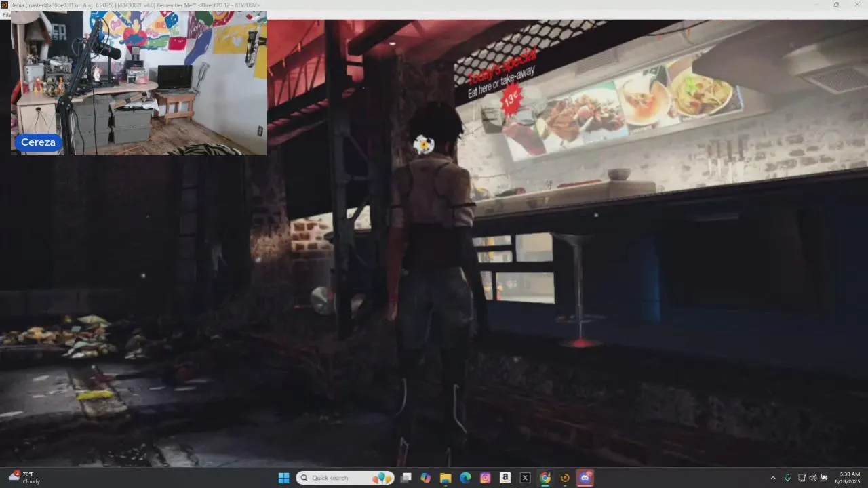Screen dimensions: 868x488
Task: Open File Explorer from the taskbar
Action: [x=446, y=478]
